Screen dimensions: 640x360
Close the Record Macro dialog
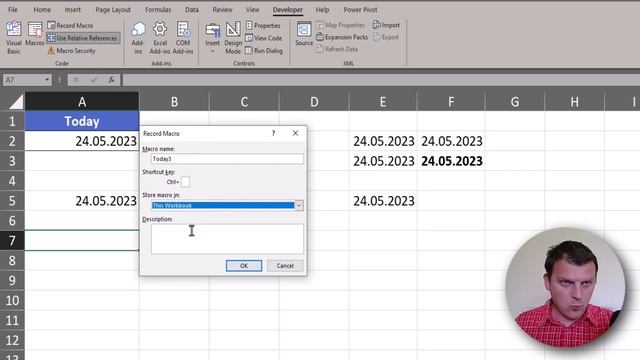point(295,133)
